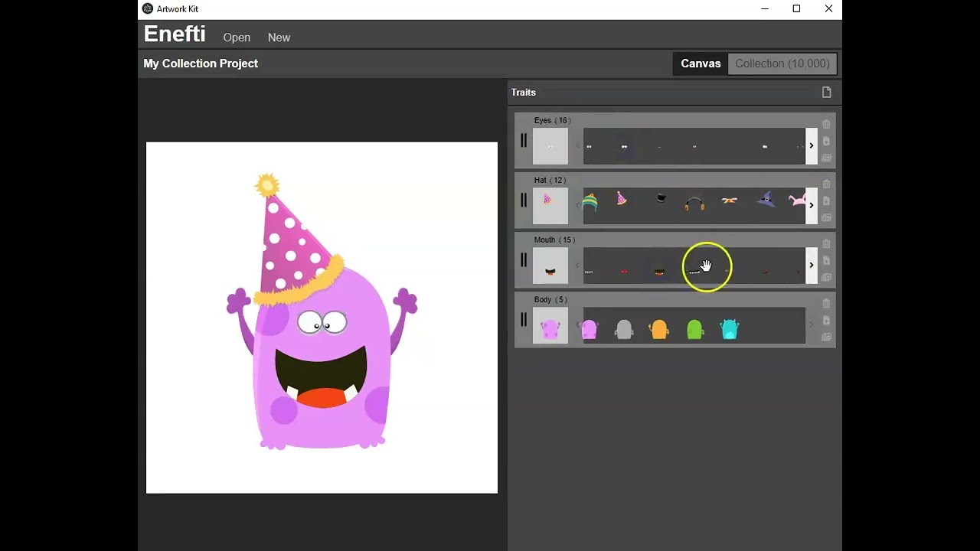
Task: Select the propeller hat thumbnail
Action: tap(729, 201)
